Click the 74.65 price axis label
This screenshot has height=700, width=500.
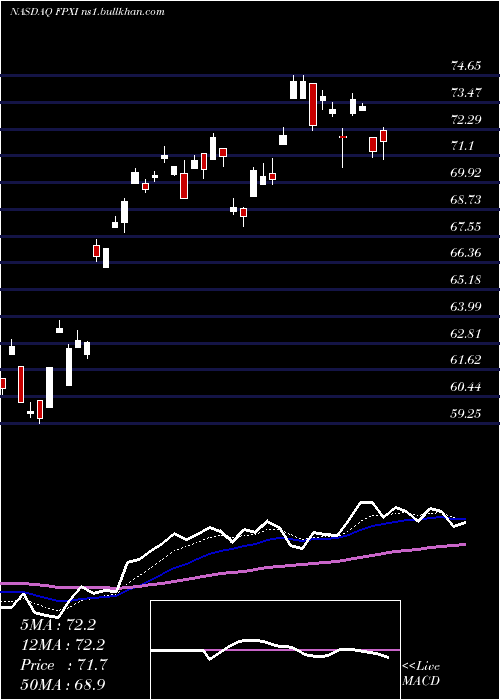(x=466, y=66)
